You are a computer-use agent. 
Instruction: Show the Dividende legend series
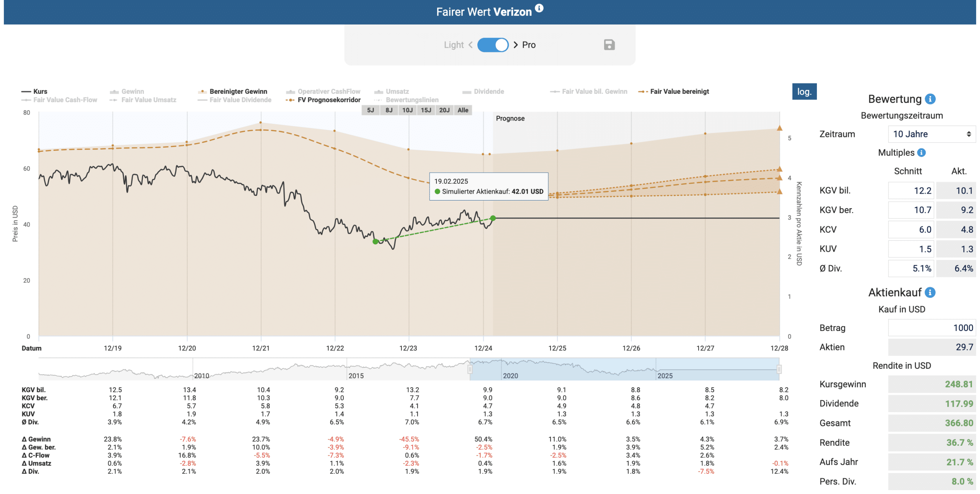(483, 91)
